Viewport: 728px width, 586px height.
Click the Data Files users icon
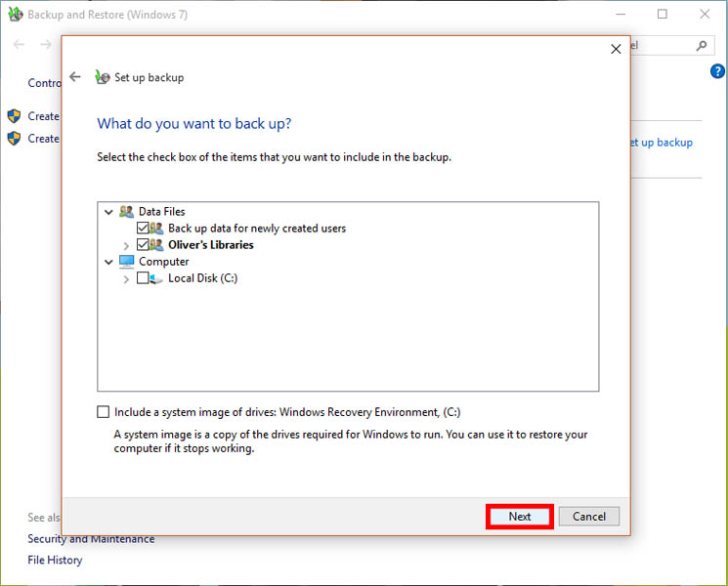tap(126, 211)
